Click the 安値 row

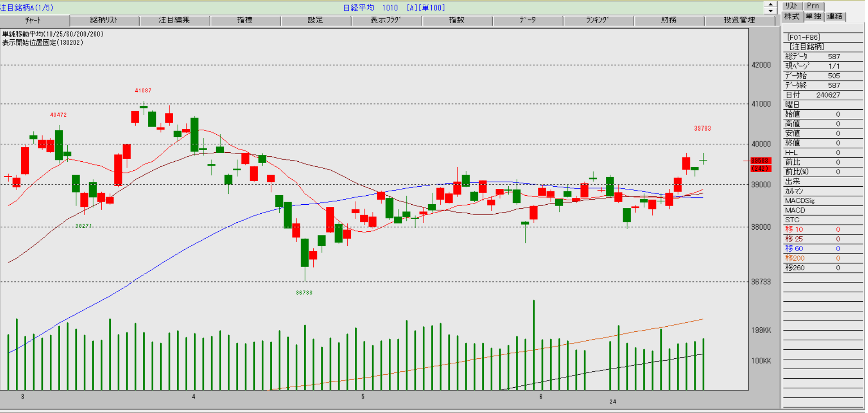(823, 133)
